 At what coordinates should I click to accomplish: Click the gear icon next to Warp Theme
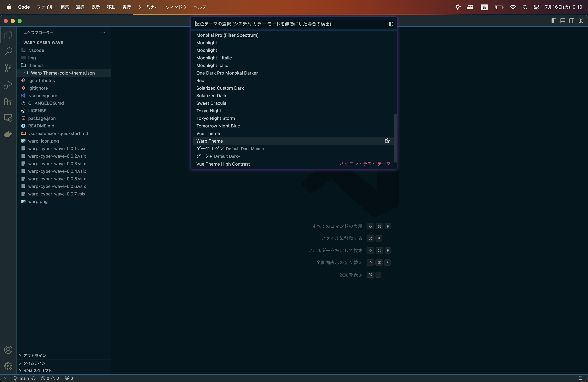[387, 141]
